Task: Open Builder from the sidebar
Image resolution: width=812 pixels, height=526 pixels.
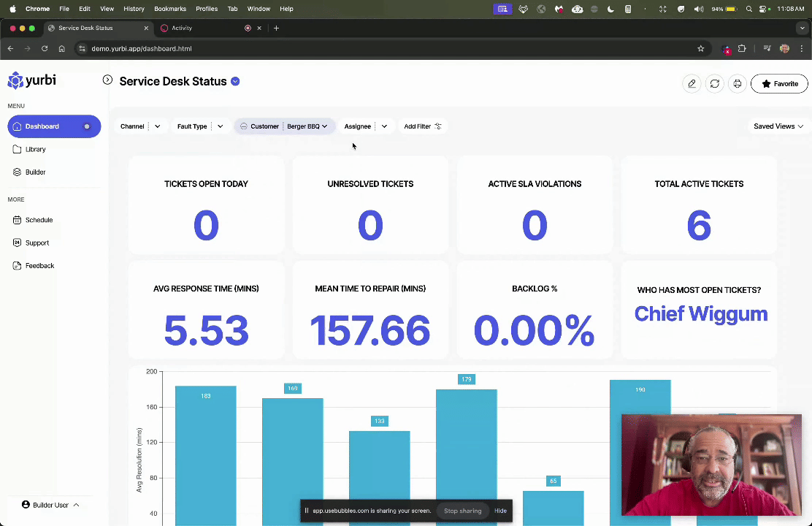Action: (35, 172)
